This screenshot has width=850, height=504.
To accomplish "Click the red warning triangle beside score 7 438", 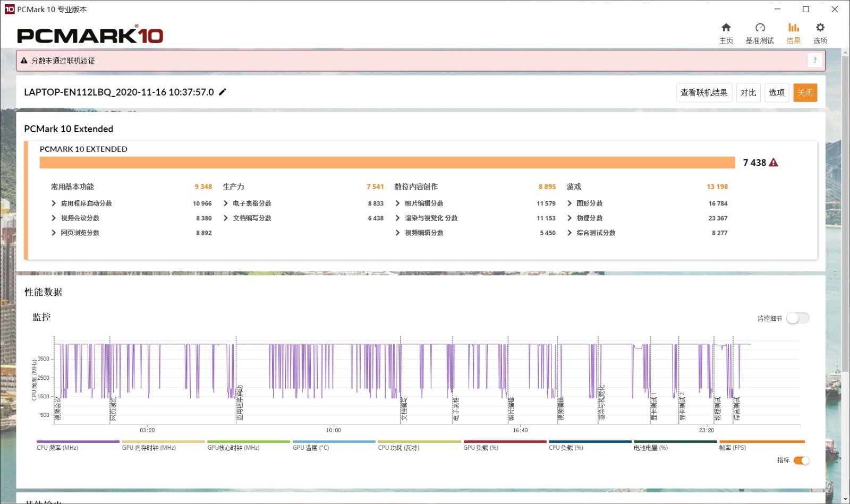I will point(773,163).
